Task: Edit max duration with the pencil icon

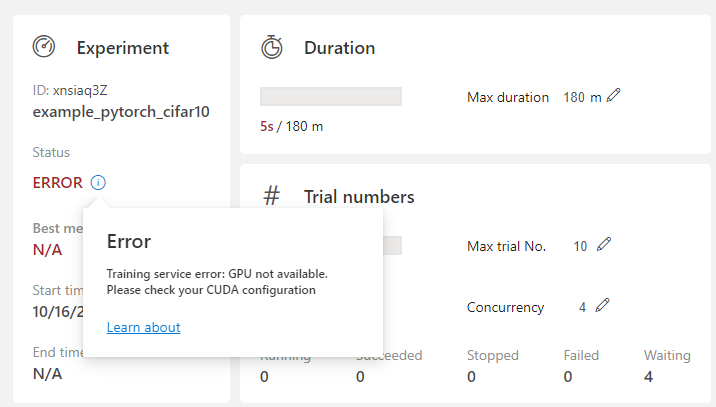Action: pyautogui.click(x=613, y=96)
